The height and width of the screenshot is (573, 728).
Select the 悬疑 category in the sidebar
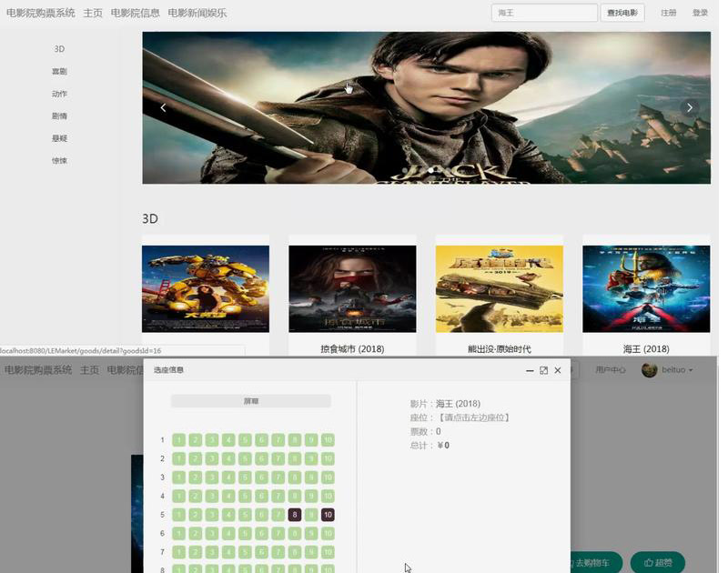coord(59,138)
